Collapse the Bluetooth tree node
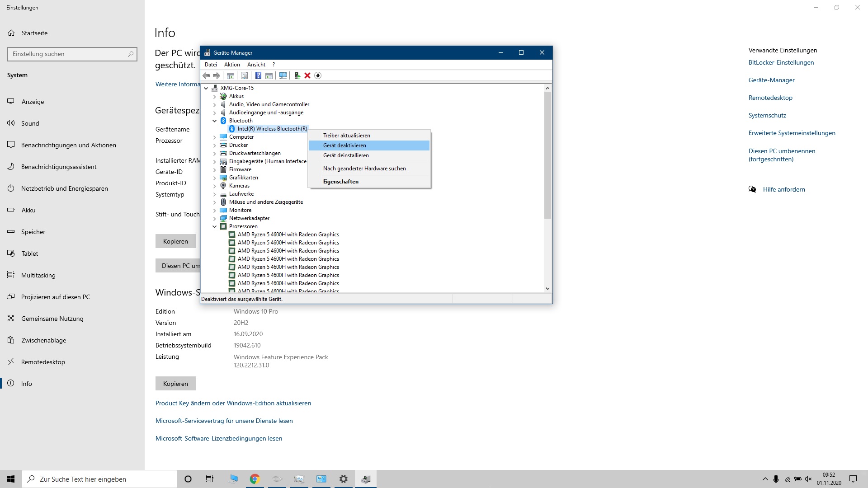 (x=215, y=121)
